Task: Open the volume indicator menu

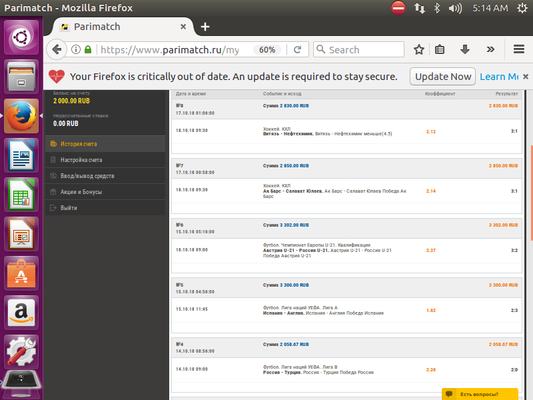Action: (x=455, y=8)
